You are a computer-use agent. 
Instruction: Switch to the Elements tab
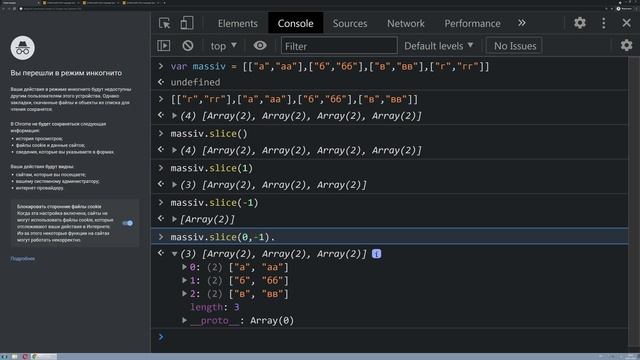pyautogui.click(x=238, y=23)
